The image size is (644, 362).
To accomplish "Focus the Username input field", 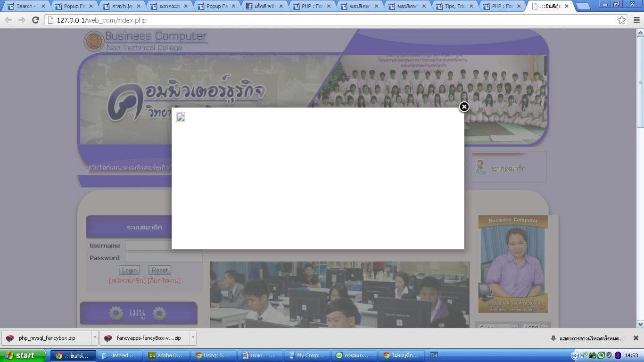I will click(164, 246).
